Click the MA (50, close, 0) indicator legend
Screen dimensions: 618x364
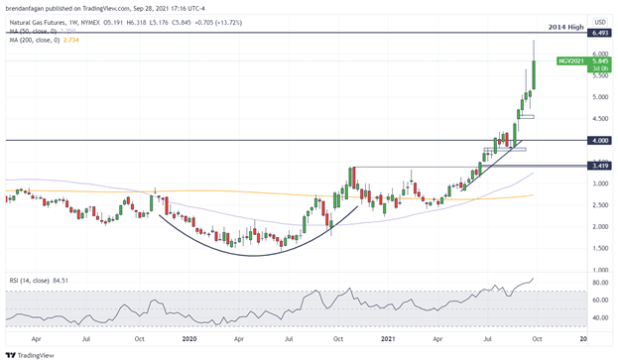pos(33,31)
